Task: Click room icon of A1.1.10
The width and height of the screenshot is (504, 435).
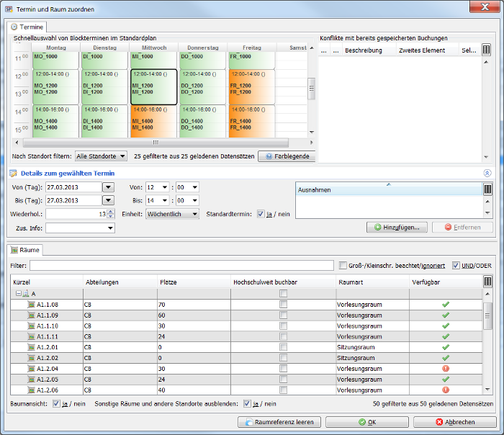Action: [31, 326]
